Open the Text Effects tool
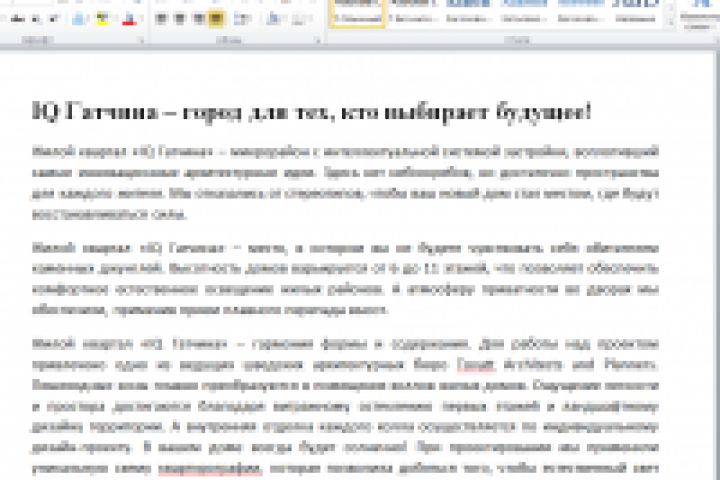 [x=79, y=19]
